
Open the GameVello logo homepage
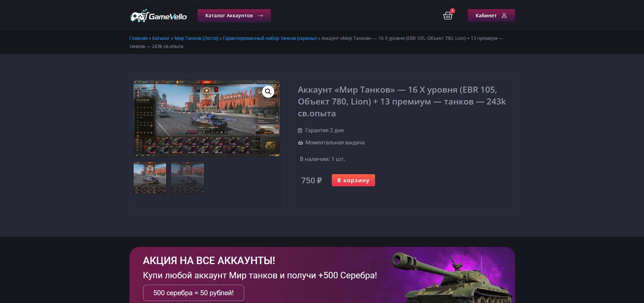coord(158,16)
